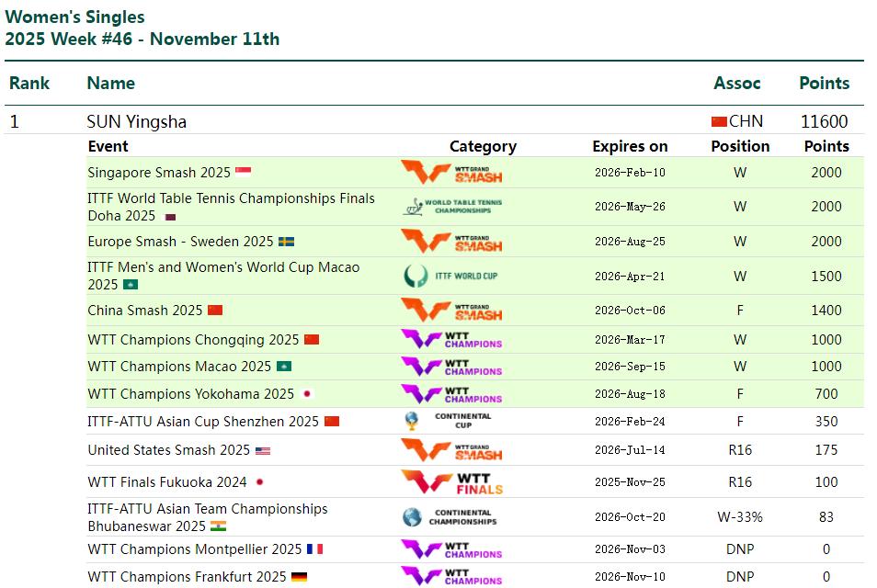
Task: Open WTT Champions Frankfurt 2025 event
Action: (187, 577)
